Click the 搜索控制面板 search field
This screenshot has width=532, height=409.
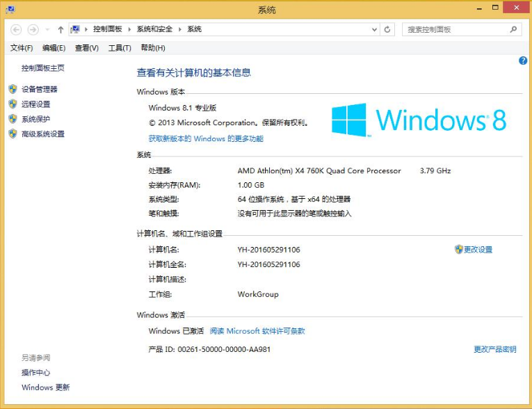click(456, 29)
